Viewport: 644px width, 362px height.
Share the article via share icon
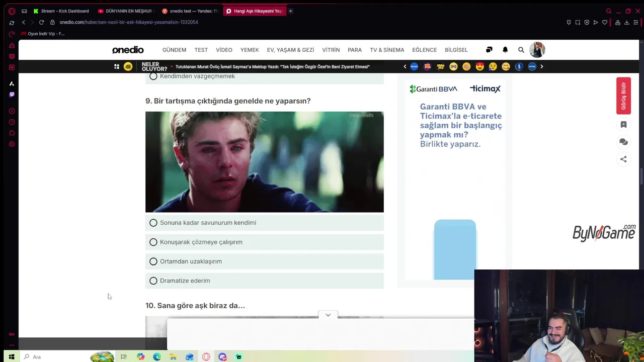(623, 159)
